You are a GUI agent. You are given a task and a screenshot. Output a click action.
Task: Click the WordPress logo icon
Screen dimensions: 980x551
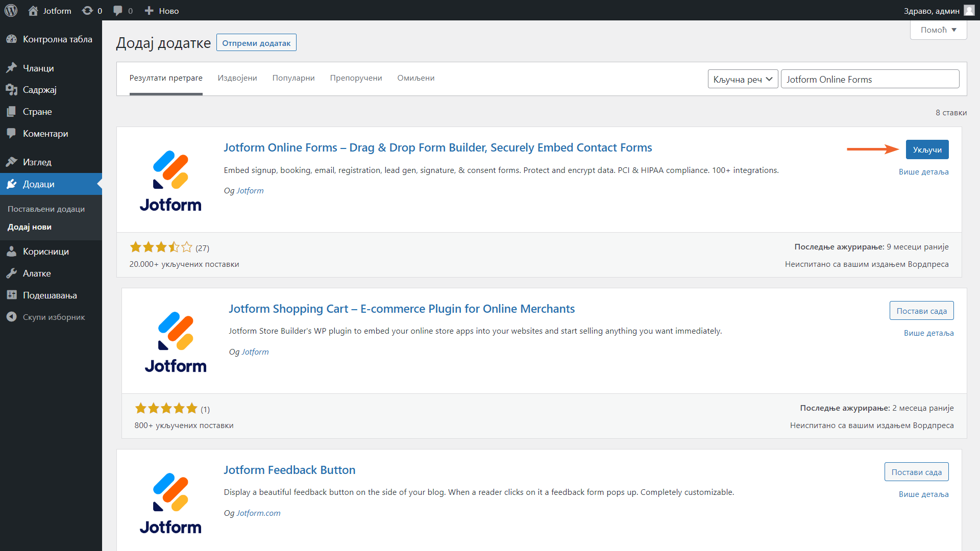pos(11,10)
